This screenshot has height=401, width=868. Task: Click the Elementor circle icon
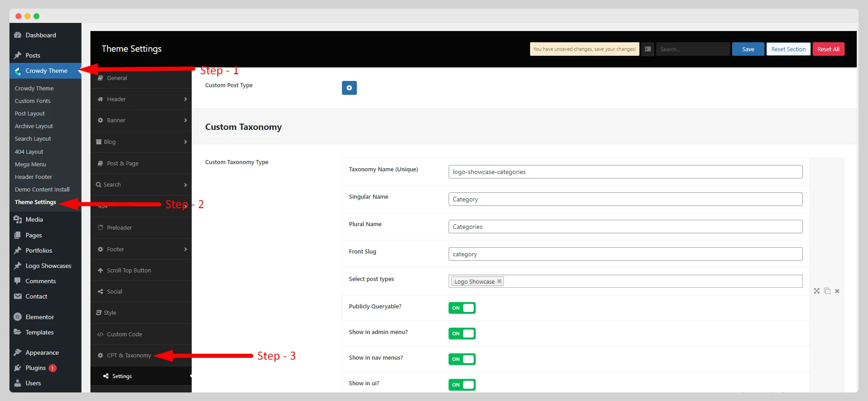click(x=18, y=317)
